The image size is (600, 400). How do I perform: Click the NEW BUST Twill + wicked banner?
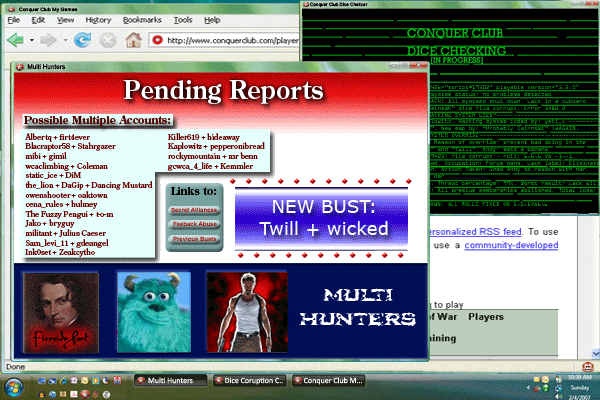(321, 218)
